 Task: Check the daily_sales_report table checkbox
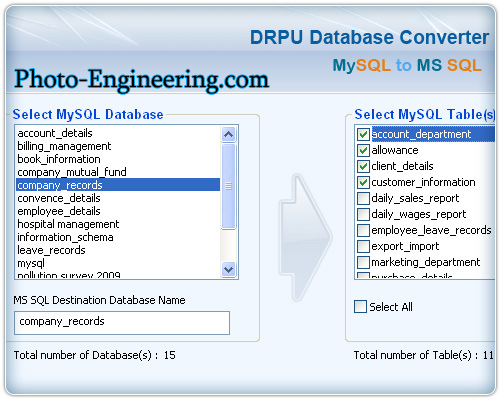[x=363, y=198]
